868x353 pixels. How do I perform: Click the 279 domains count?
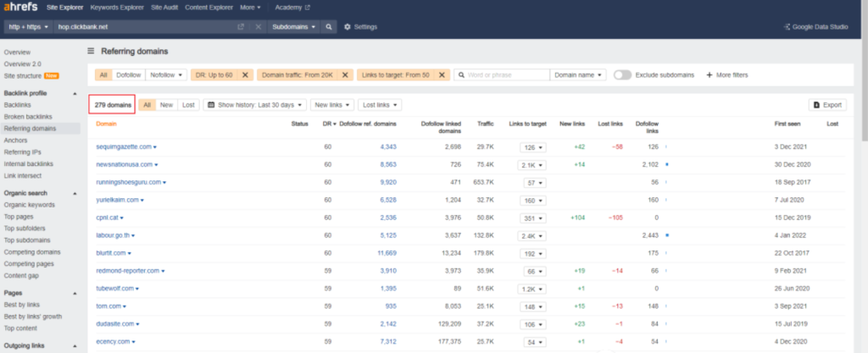coord(113,105)
